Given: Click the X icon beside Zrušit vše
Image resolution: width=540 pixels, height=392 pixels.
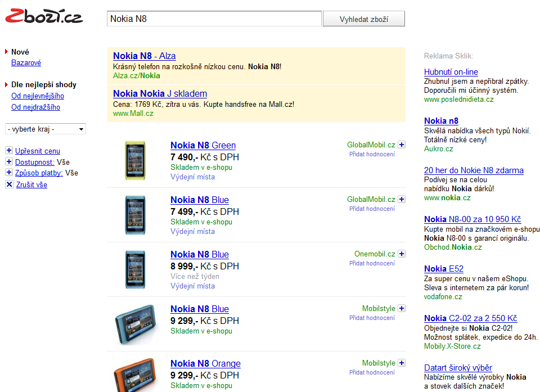Looking at the screenshot, I should (10, 184).
